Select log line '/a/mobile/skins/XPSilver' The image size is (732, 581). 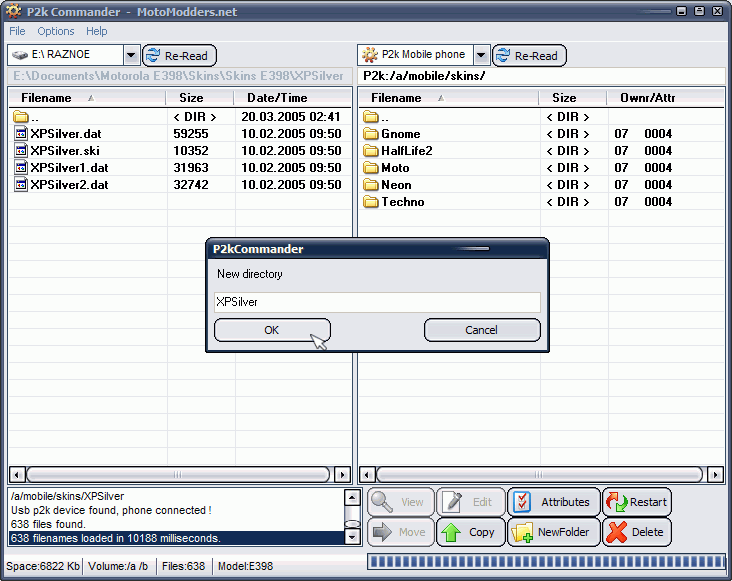click(176, 496)
